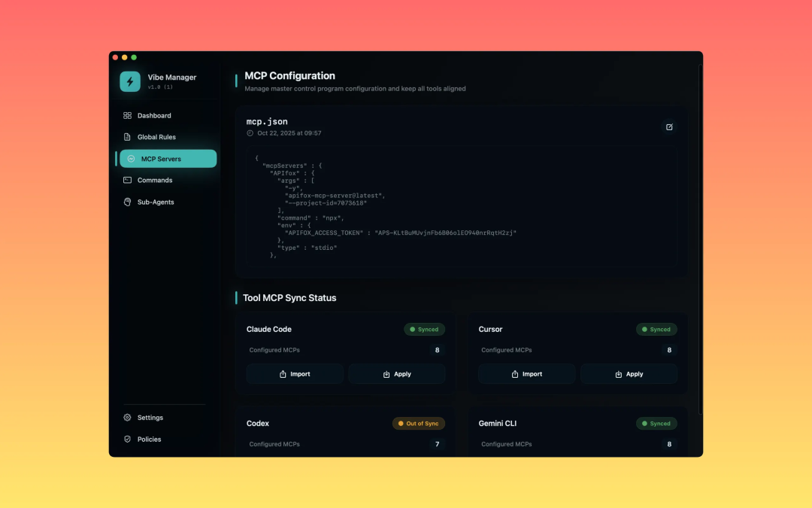812x508 pixels.
Task: Import MCP config from Cursor
Action: point(526,374)
